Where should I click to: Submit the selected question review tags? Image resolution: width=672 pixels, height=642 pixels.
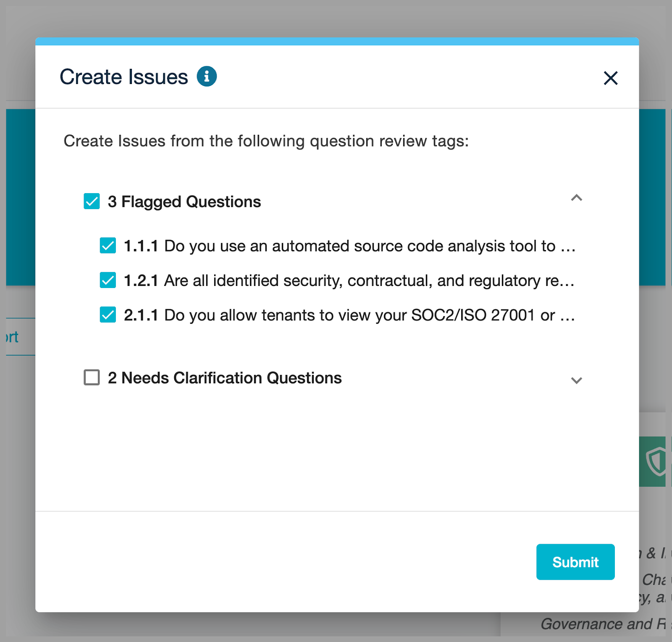pyautogui.click(x=575, y=562)
